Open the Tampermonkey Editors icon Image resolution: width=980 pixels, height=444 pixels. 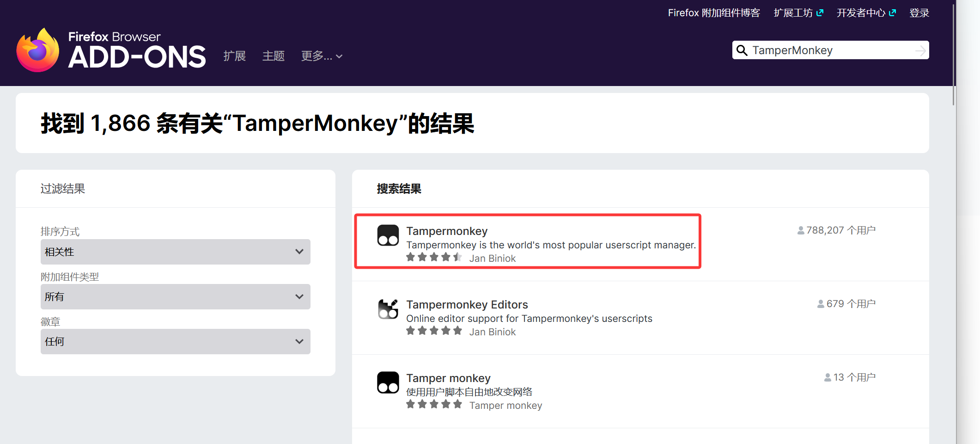(388, 309)
